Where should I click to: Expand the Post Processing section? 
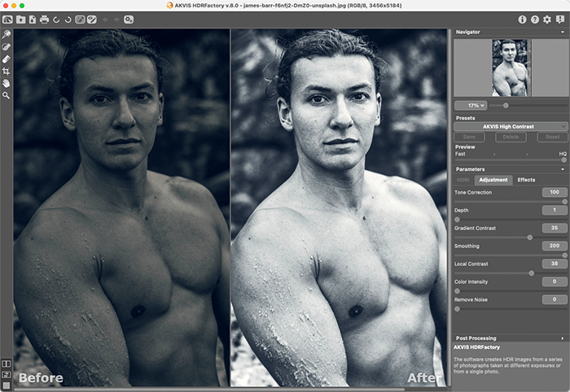tap(562, 338)
